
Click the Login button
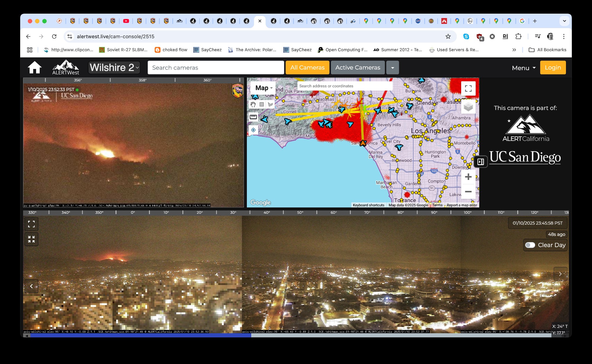pos(553,67)
